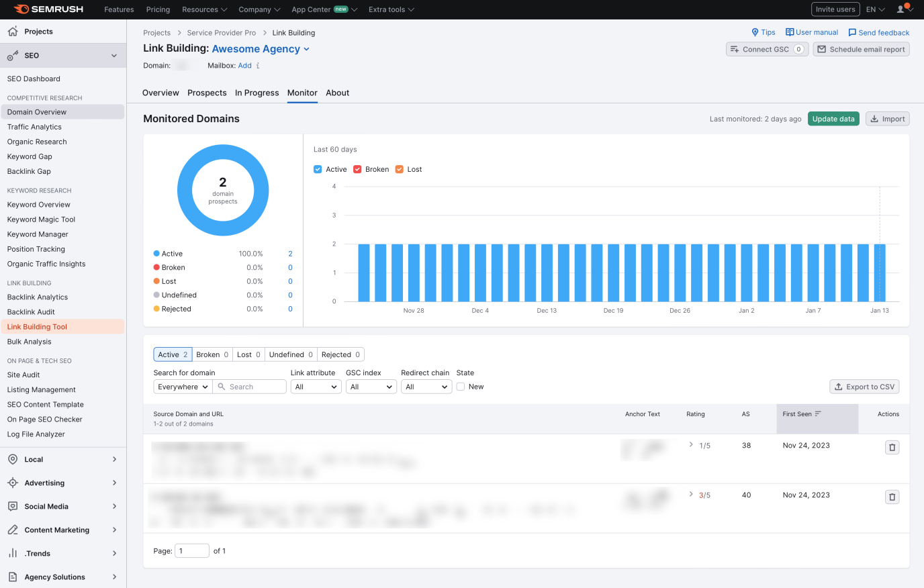Delete the domain rated 3/5

click(x=892, y=497)
